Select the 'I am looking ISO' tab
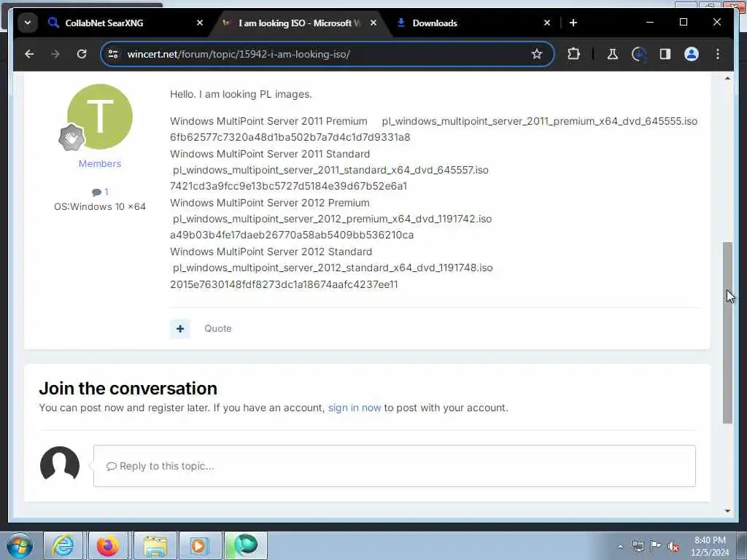 pyautogui.click(x=298, y=23)
